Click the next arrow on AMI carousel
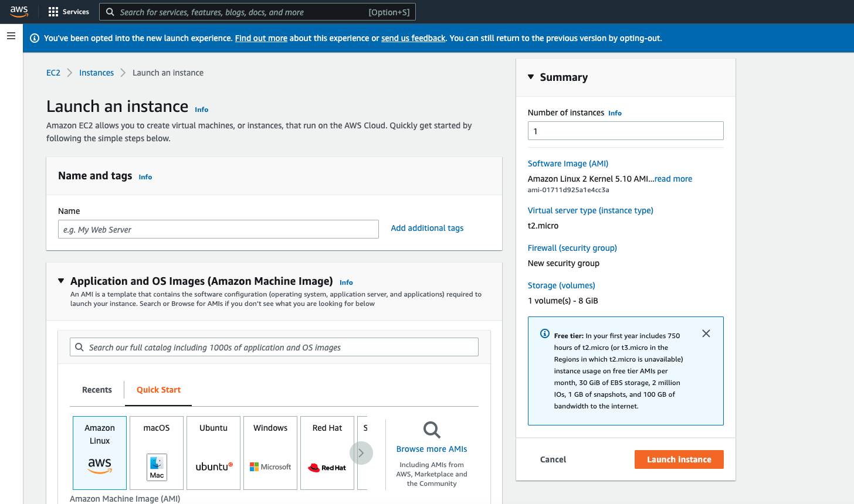Viewport: 854px width, 504px height. pyautogui.click(x=361, y=453)
